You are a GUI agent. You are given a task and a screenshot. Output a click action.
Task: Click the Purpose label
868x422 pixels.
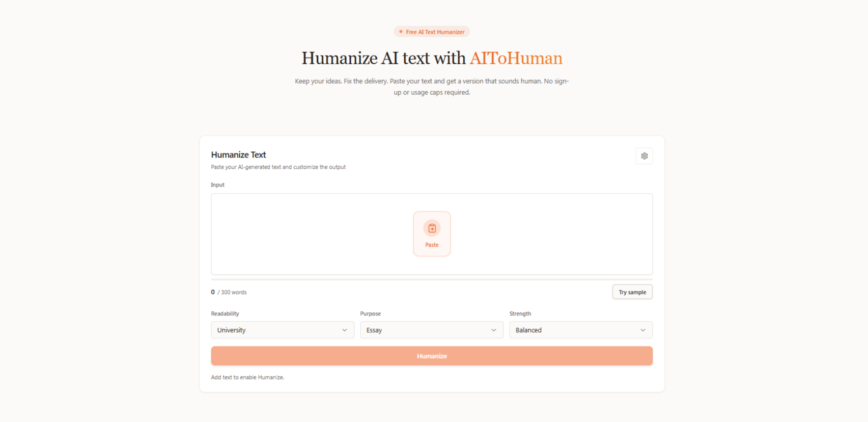click(371, 313)
